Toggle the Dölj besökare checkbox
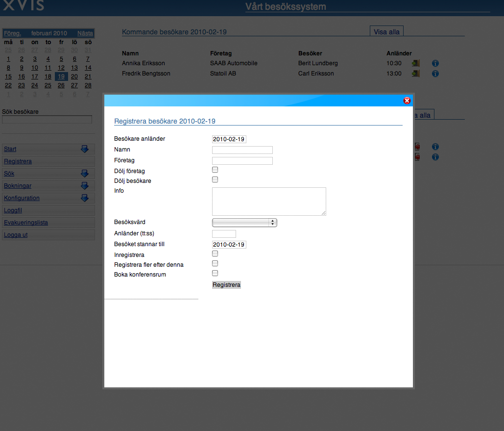Viewport: 504px width, 431px height. click(x=215, y=179)
